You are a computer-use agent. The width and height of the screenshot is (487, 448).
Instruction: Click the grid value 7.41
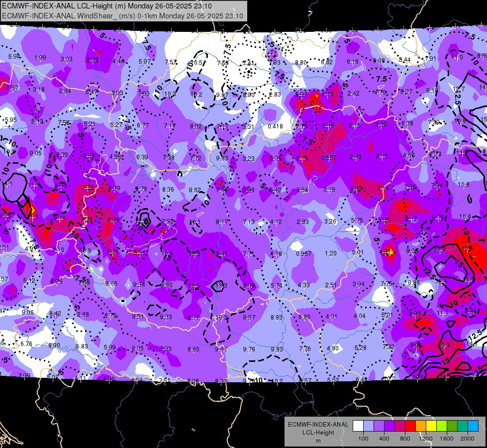248,63
